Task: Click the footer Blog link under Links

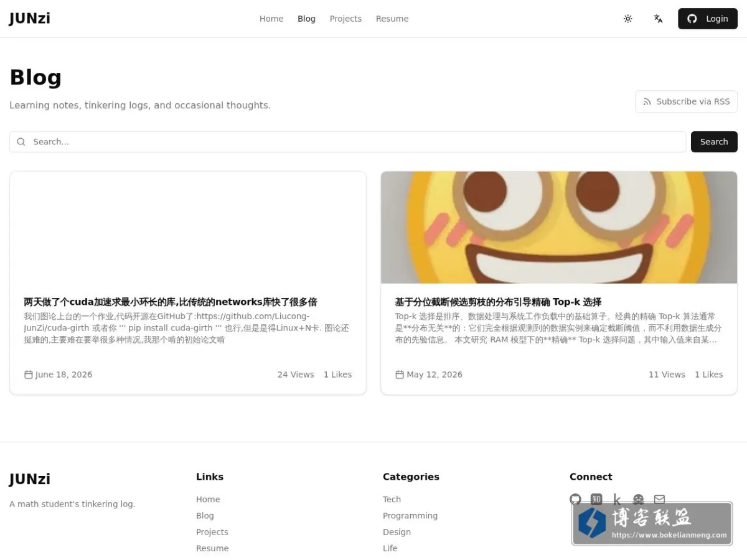Action: [x=205, y=515]
